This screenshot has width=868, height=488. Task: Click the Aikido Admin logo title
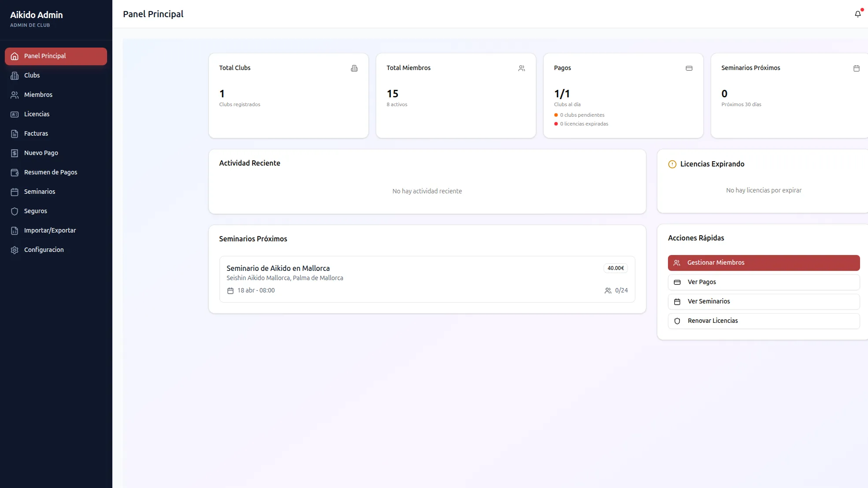click(x=37, y=15)
